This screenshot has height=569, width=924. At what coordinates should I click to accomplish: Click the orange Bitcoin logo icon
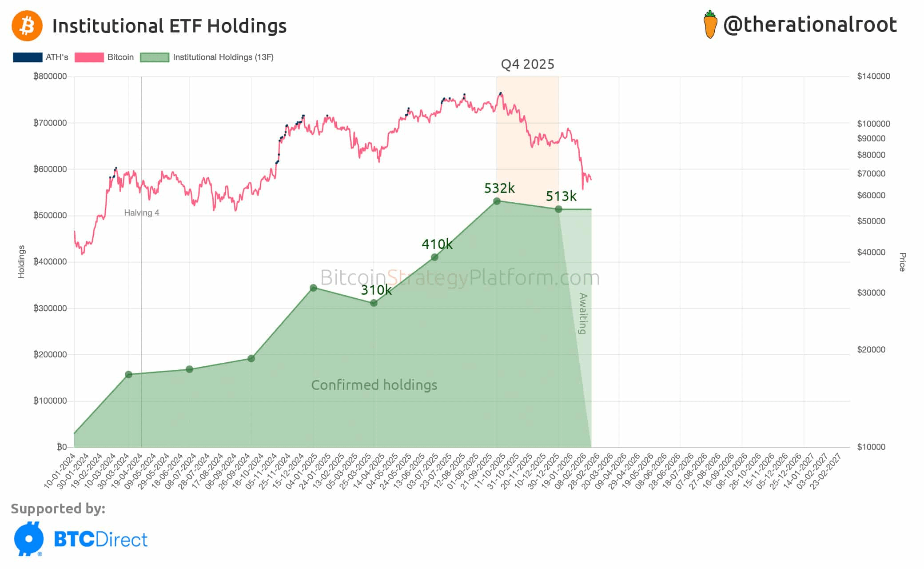point(27,26)
